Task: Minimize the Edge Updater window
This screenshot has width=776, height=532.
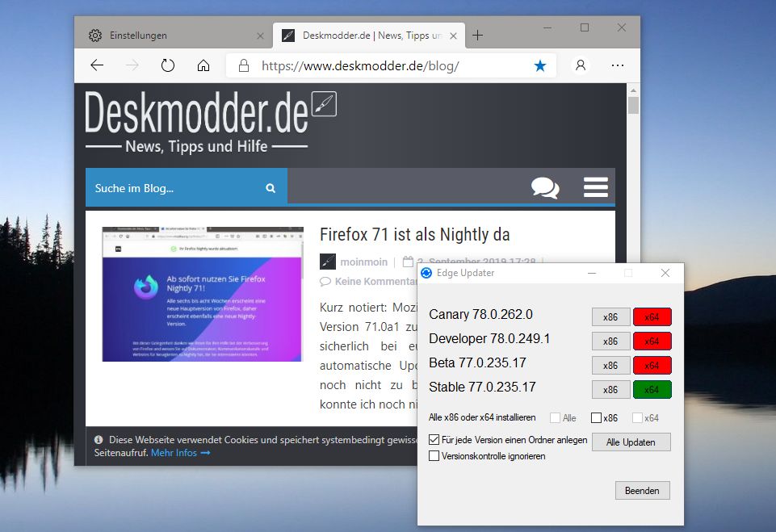Action: [591, 273]
